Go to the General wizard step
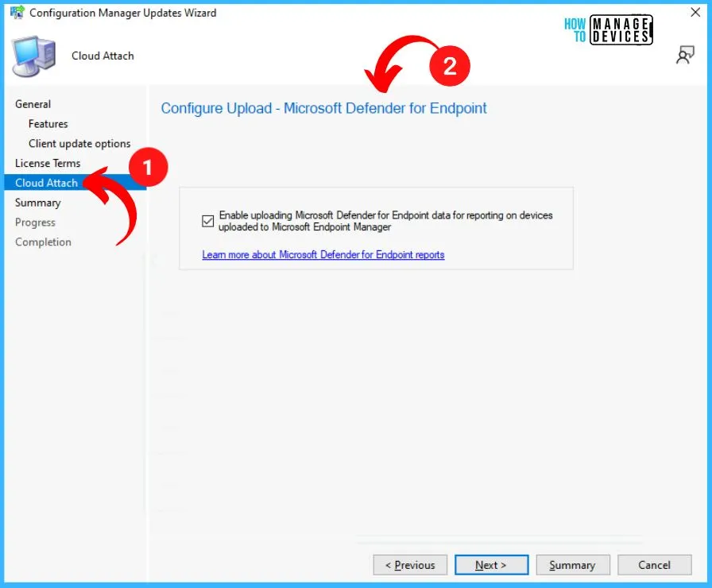Image resolution: width=712 pixels, height=588 pixels. 33,104
